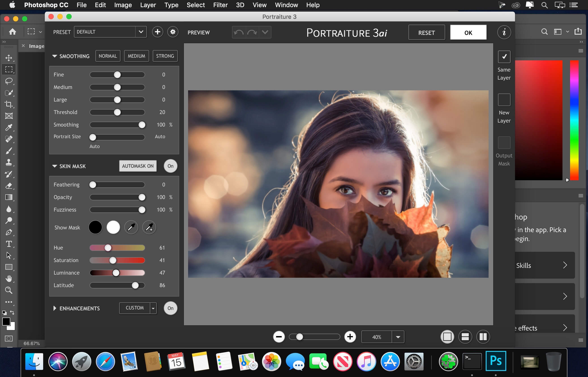Toggle the Enhancements On button

pos(170,308)
